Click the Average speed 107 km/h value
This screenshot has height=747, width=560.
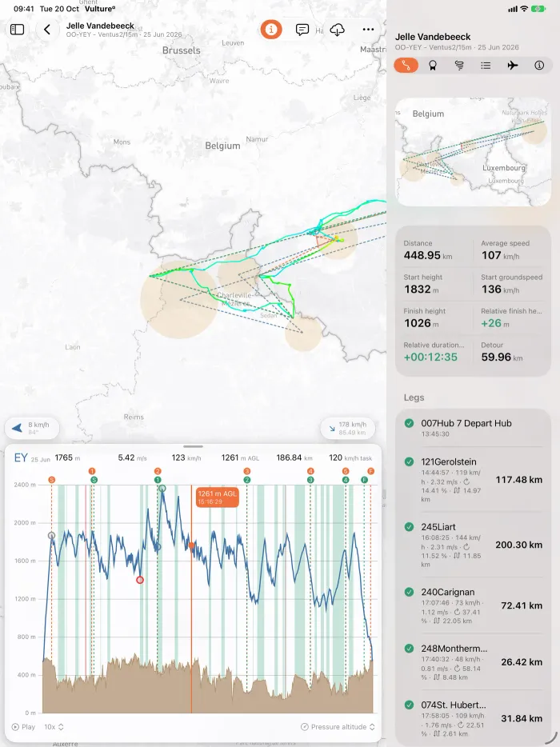pos(500,255)
